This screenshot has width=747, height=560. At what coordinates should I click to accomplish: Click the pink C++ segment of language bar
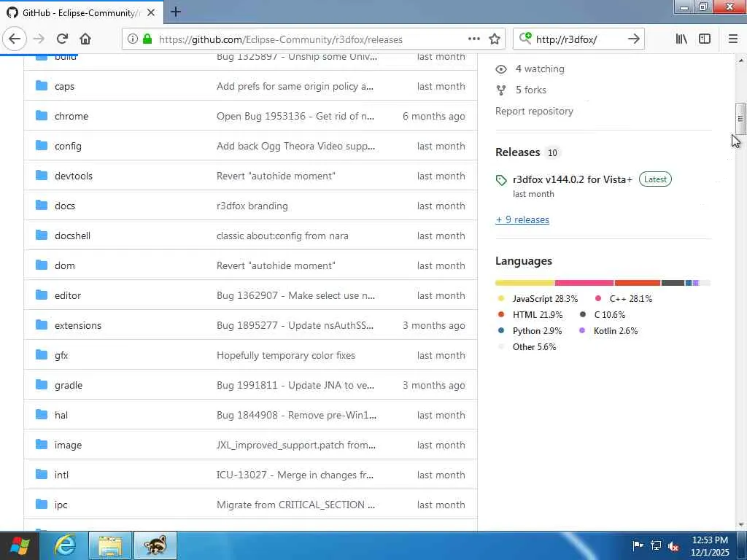(x=584, y=283)
